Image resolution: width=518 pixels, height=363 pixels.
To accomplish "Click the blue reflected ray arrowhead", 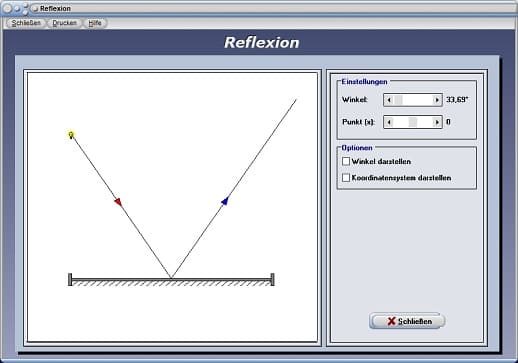I will click(225, 201).
